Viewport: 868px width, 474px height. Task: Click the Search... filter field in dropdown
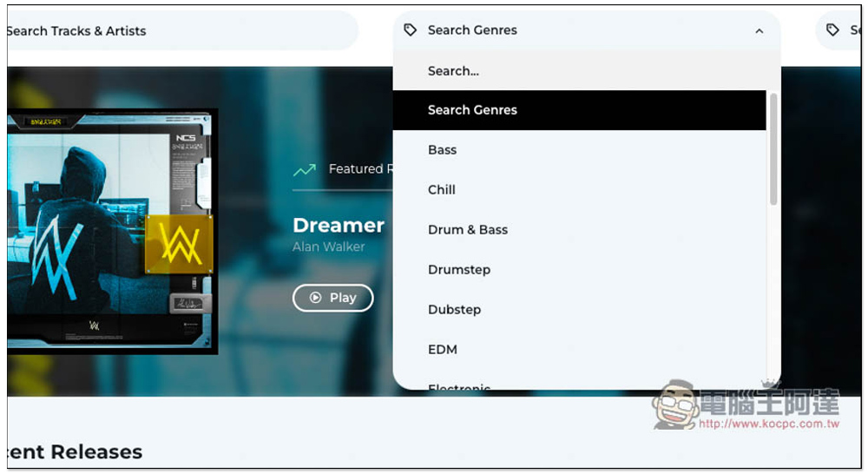[x=587, y=71]
